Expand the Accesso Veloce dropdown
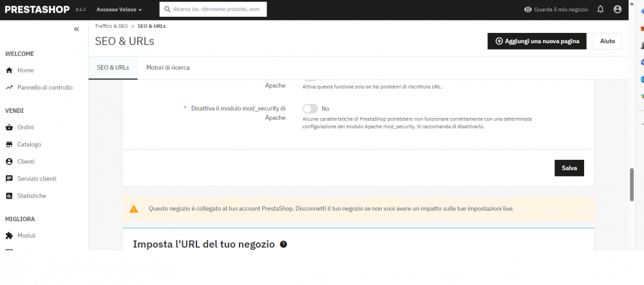 (119, 10)
